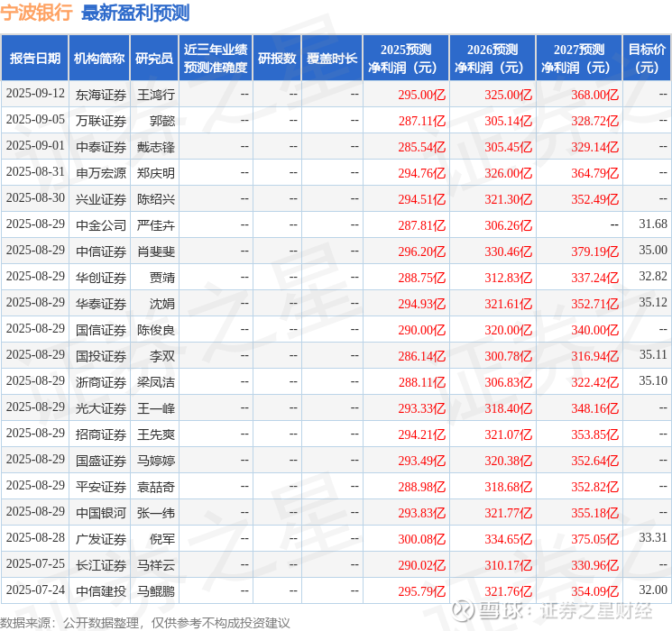Click the target price 32.82

[x=653, y=276]
